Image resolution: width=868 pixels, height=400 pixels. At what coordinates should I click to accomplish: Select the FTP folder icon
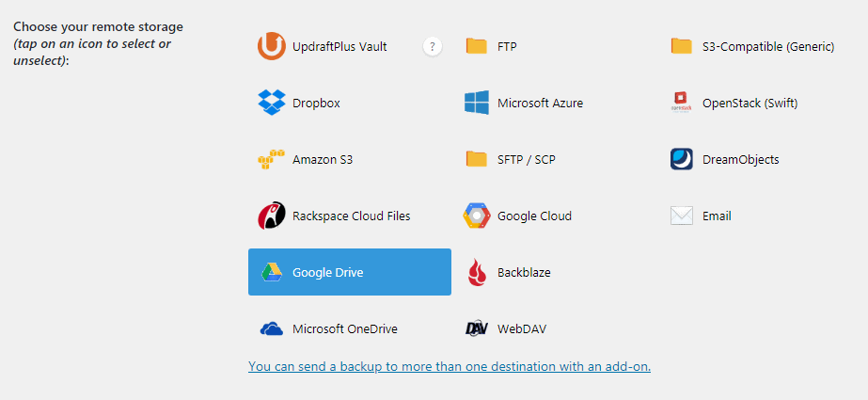(x=476, y=46)
